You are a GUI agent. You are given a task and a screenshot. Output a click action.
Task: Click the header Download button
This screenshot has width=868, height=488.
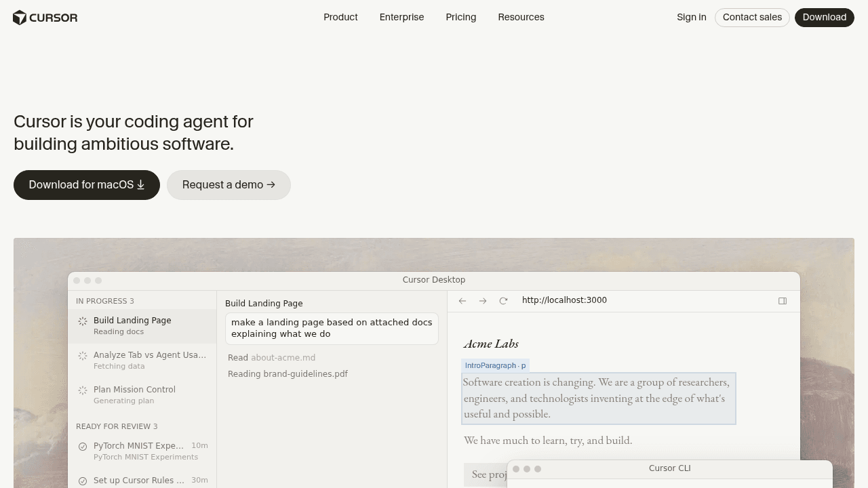(x=825, y=18)
